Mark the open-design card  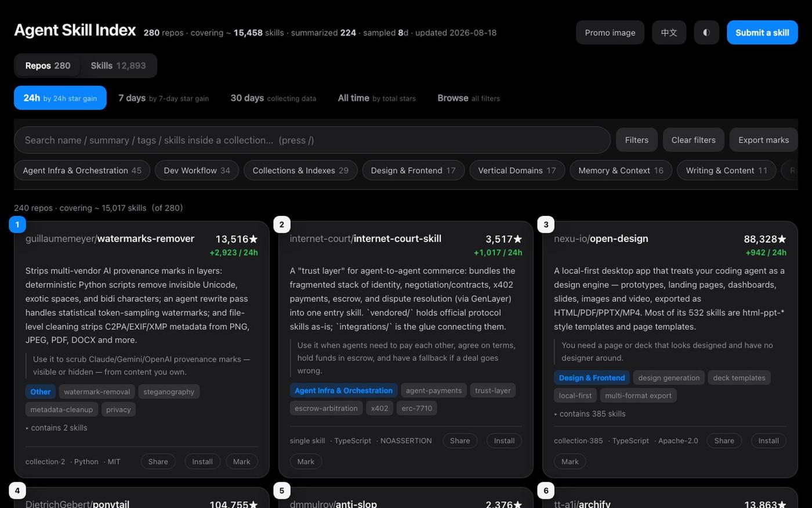click(x=570, y=462)
